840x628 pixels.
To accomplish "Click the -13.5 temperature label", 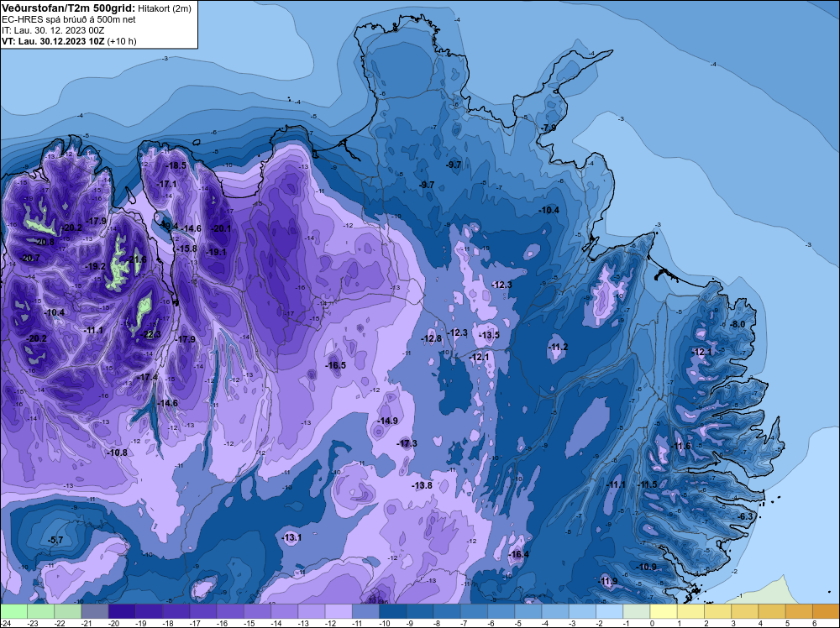I will [x=489, y=335].
